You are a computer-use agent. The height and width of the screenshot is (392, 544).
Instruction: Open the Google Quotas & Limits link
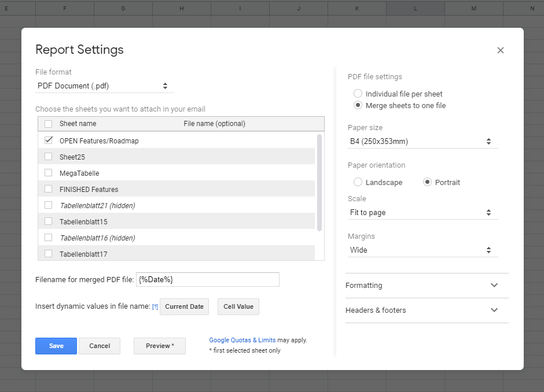(242, 341)
